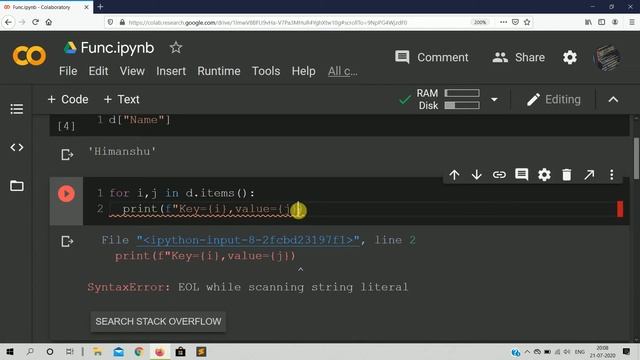
Task: Clear the 'Himanshu' output icon
Action: (67, 155)
